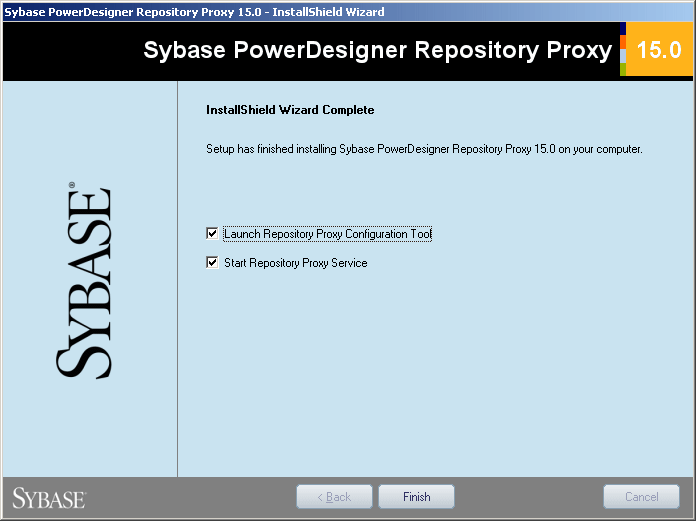Select the 'InstallShield Wizard Complete' heading

point(290,110)
